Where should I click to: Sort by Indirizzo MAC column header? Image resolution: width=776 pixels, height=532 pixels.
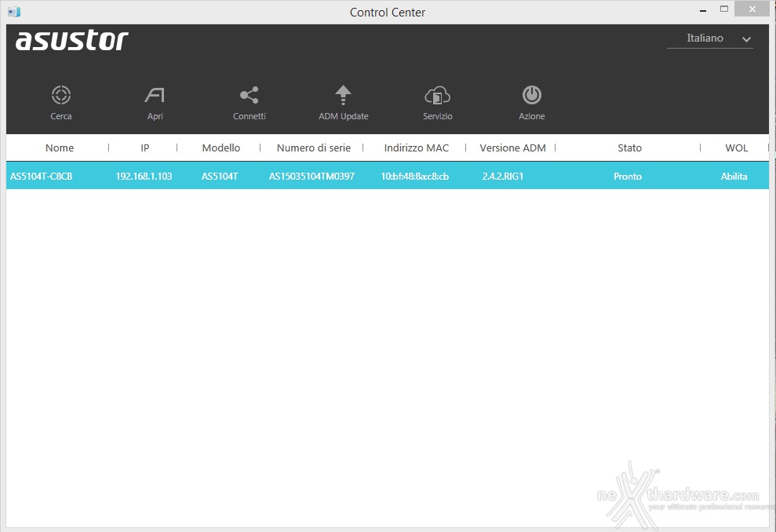pyautogui.click(x=416, y=148)
